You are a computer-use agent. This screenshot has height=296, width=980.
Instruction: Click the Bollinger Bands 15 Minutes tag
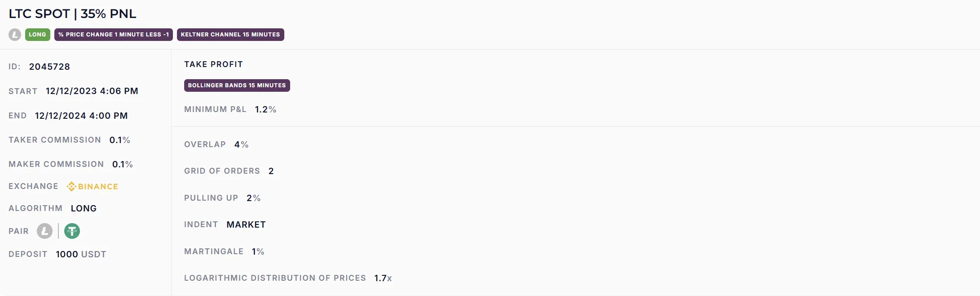click(x=237, y=85)
